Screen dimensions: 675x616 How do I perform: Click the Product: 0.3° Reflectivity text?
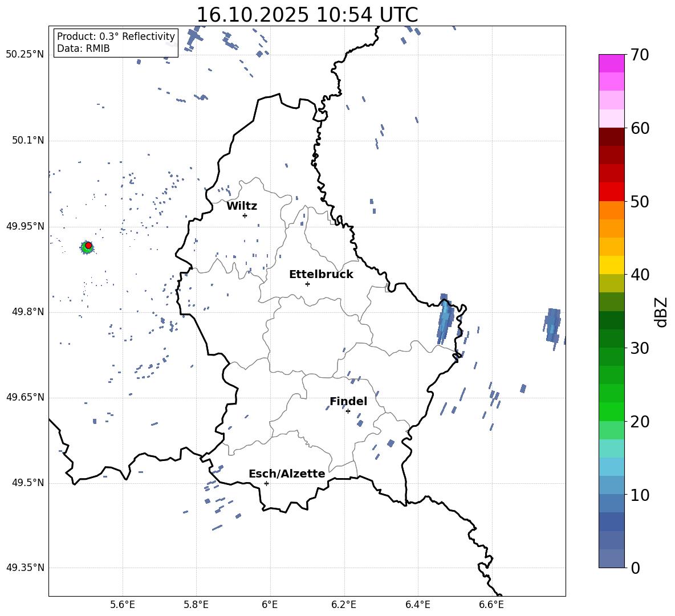click(116, 36)
